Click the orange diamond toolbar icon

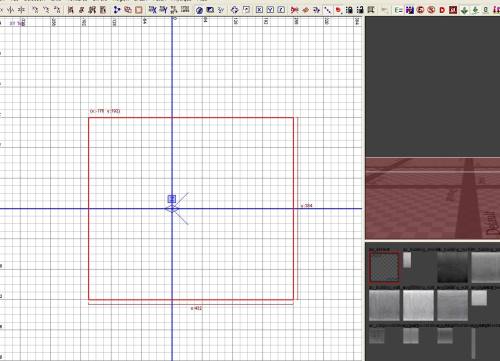(305, 10)
